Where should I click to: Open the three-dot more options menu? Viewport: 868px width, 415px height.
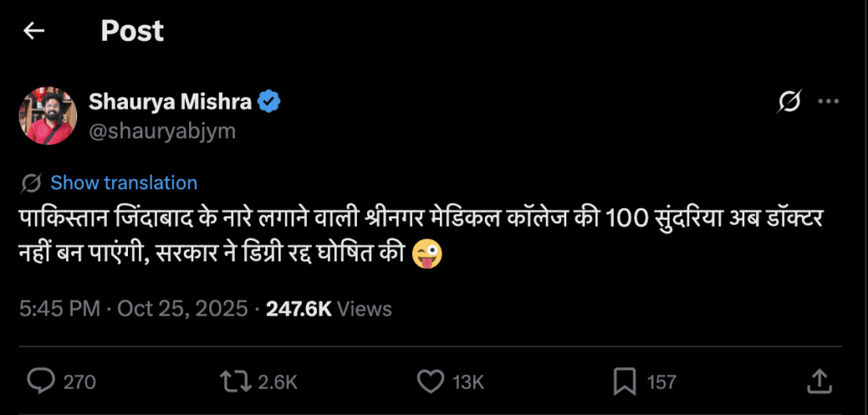(x=827, y=103)
